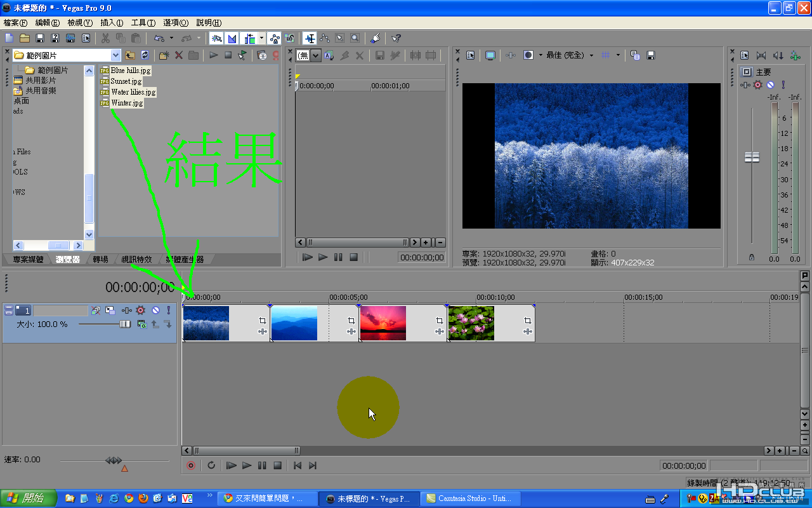Toggle mute on video track 1
Screen dimensions: 812x508
point(155,311)
